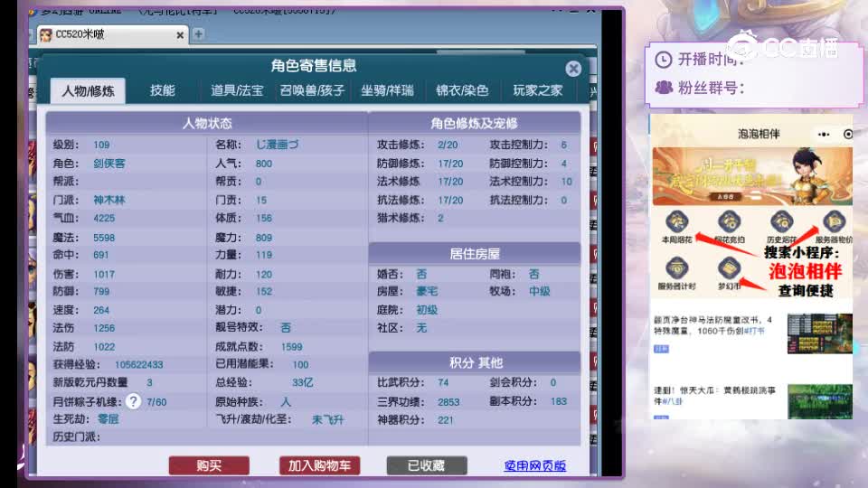Click the 月饼粽子机缘 question mark icon
Screen dimensions: 868x488
coord(133,401)
